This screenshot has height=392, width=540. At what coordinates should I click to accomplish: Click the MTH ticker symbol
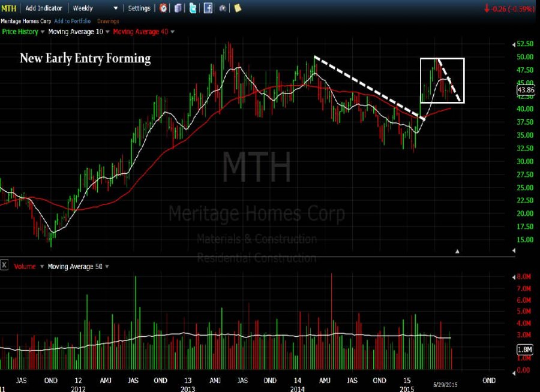8,8
